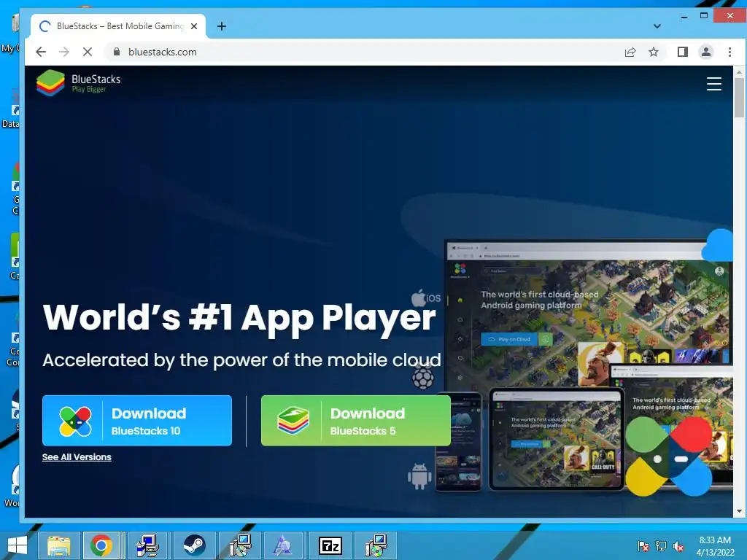Open the browser side panel icon

point(682,52)
